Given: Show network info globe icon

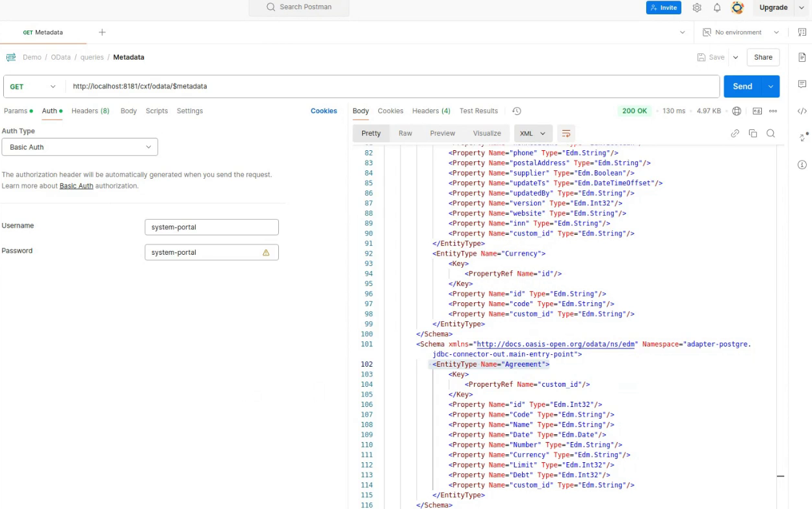Looking at the screenshot, I should pyautogui.click(x=737, y=111).
